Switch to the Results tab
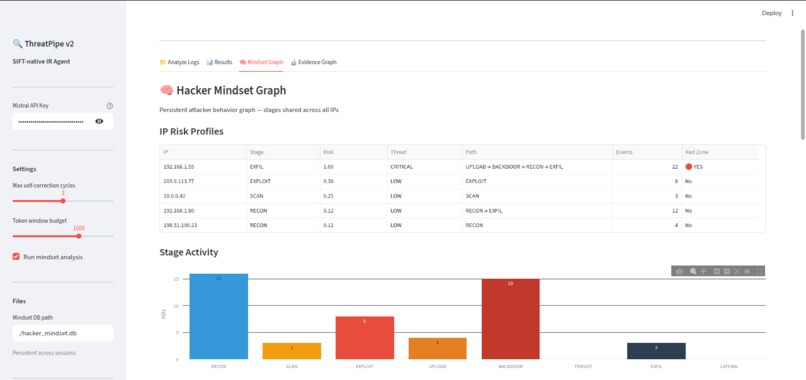806x380 pixels. click(219, 62)
